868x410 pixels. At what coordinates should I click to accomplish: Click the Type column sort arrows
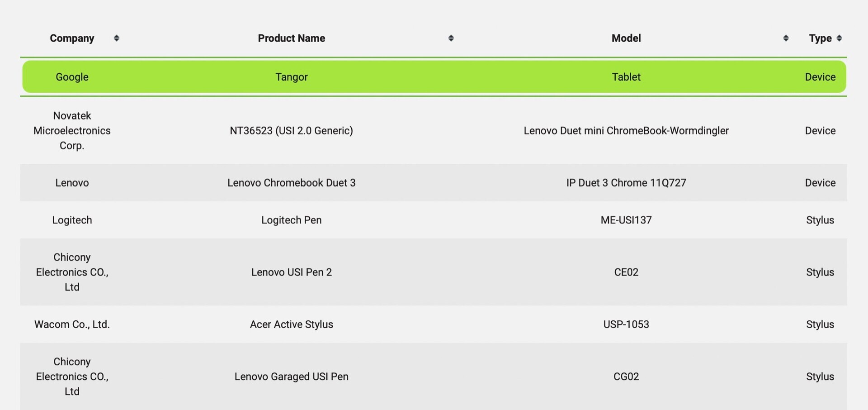click(839, 38)
